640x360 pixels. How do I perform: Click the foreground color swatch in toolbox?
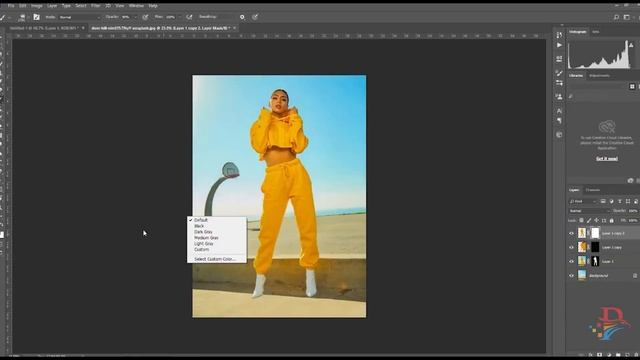2,235
